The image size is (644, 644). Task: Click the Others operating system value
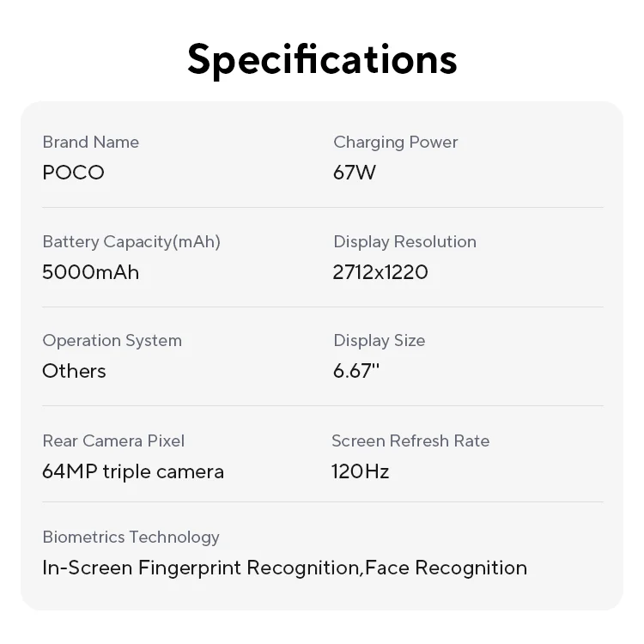74,371
